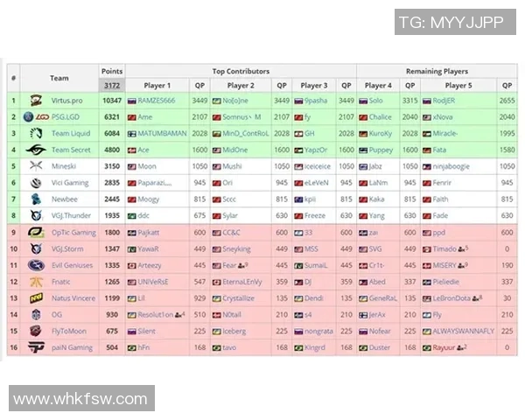Click the paiN Gaming logo
525x420 pixels.
(35, 347)
